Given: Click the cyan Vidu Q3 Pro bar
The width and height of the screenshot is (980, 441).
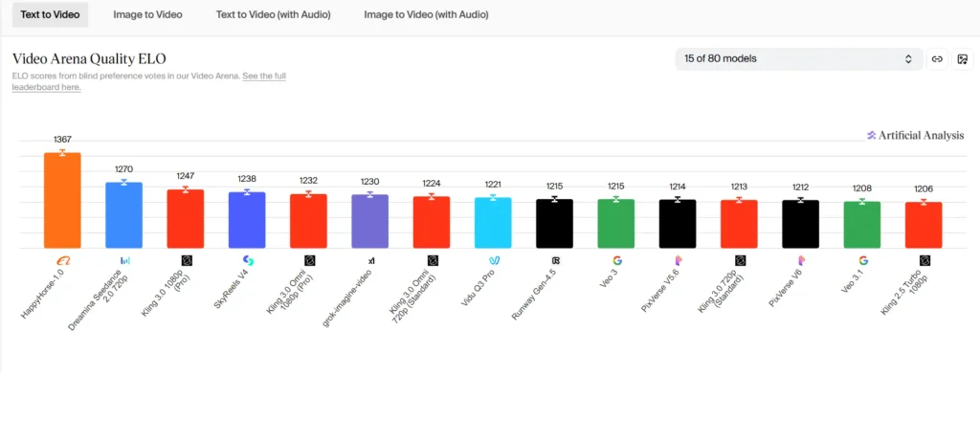Looking at the screenshot, I should tap(494, 223).
